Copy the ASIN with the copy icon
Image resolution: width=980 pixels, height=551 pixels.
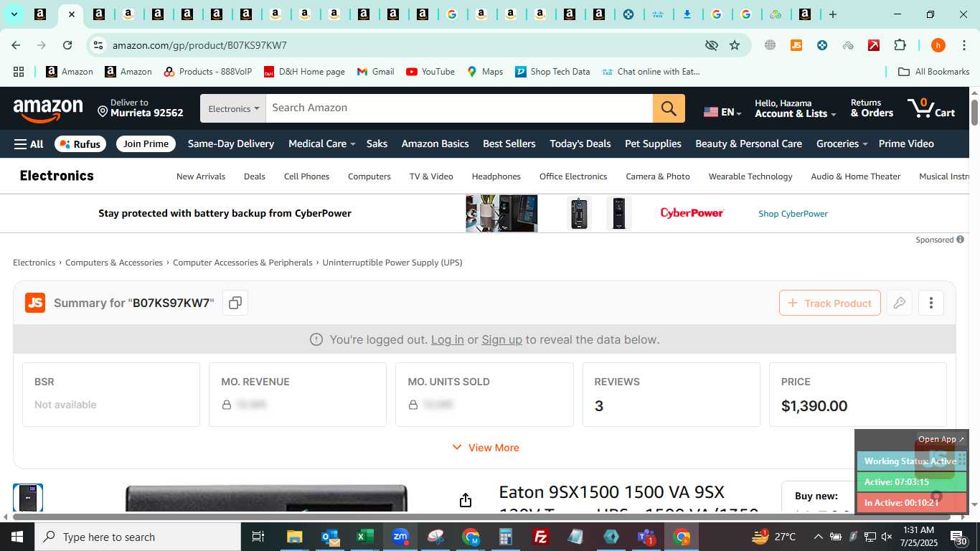point(235,303)
